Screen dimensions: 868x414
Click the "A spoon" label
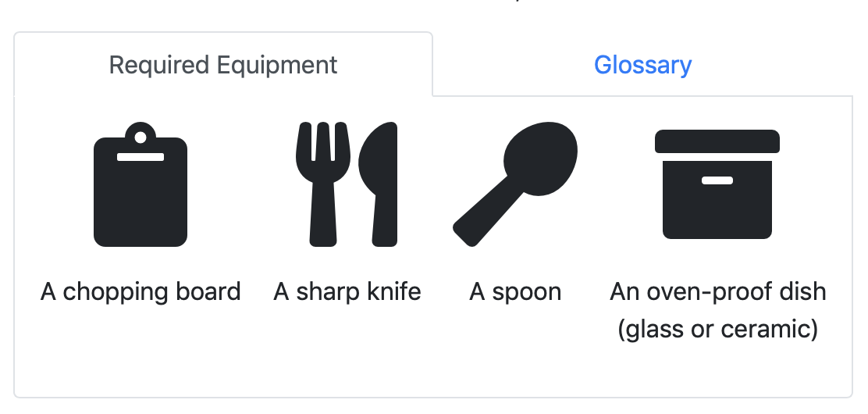[515, 291]
